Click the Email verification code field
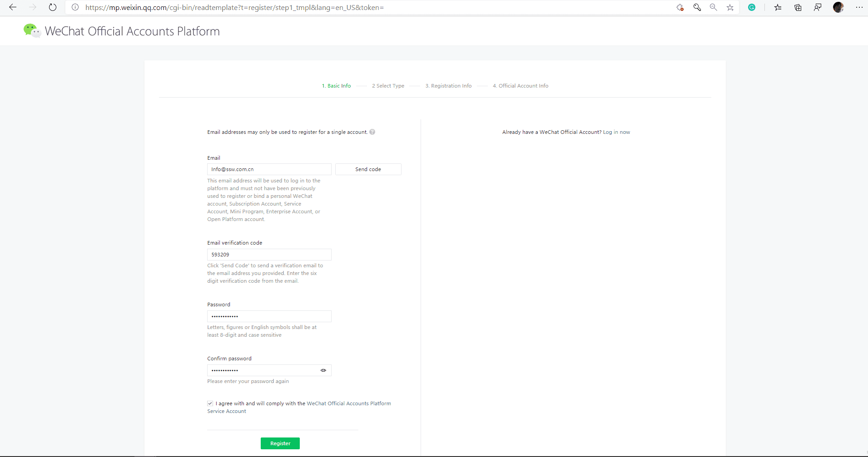This screenshot has height=457, width=868. (x=269, y=255)
